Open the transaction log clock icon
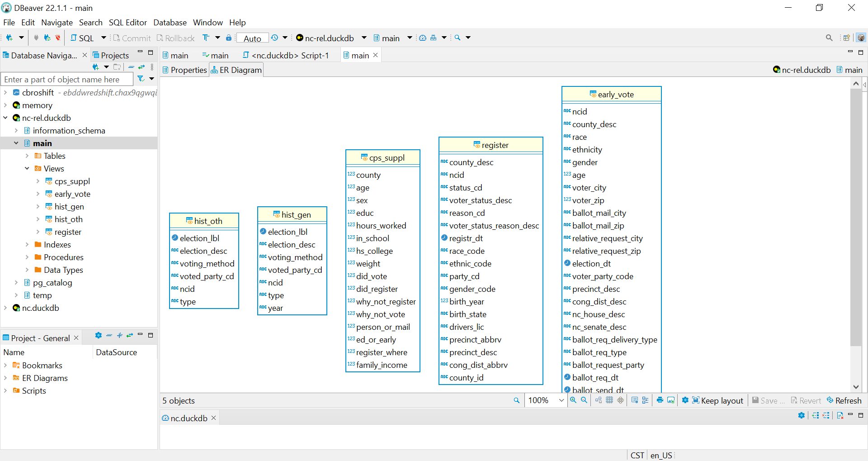The height and width of the screenshot is (461, 868). (274, 38)
